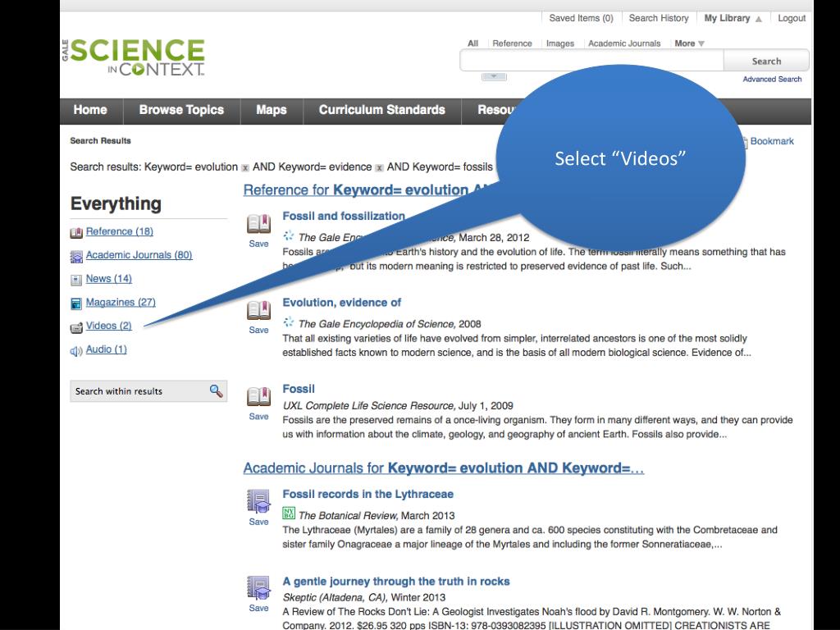840x630 pixels.
Task: Select the Images search tab
Action: pos(559,43)
